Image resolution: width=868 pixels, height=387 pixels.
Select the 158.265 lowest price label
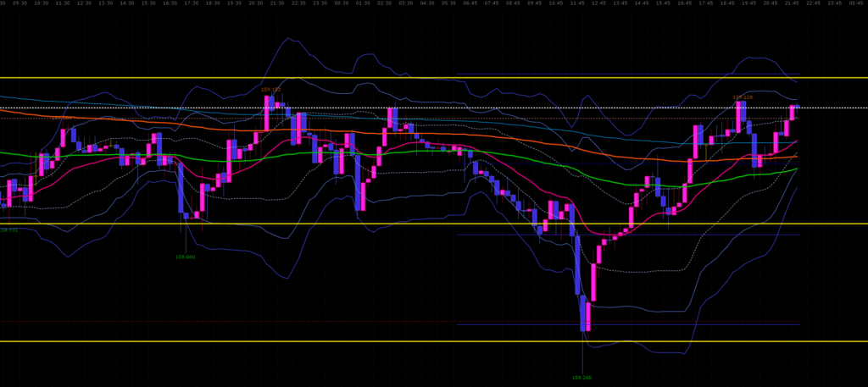[581, 378]
